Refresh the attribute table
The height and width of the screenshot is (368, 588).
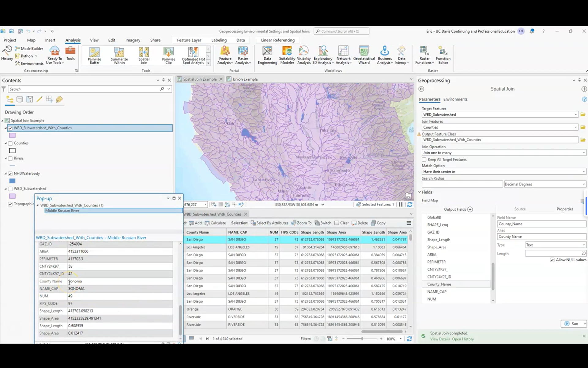pyautogui.click(x=409, y=339)
